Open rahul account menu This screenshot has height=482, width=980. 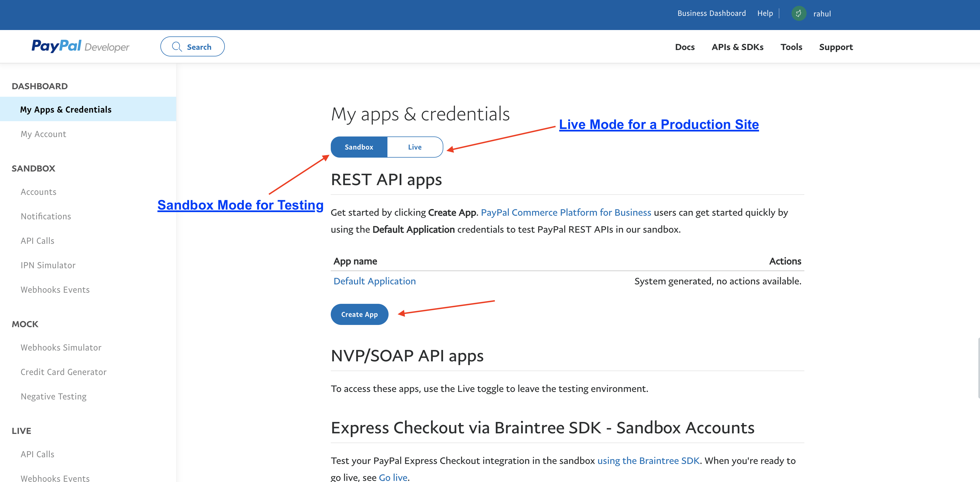point(822,14)
